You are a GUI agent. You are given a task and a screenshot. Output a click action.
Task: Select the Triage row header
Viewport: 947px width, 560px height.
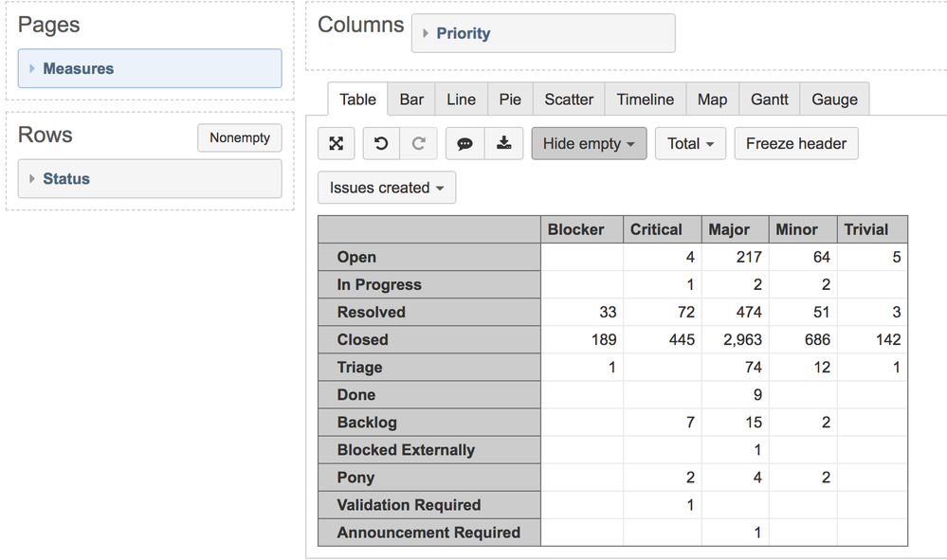click(429, 368)
